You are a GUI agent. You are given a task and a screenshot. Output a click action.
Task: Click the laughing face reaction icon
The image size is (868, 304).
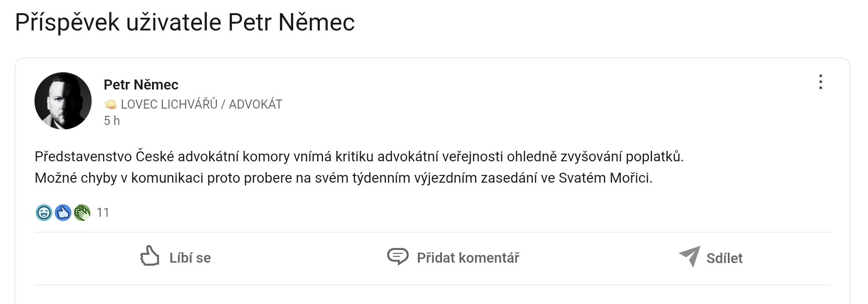pos(44,213)
